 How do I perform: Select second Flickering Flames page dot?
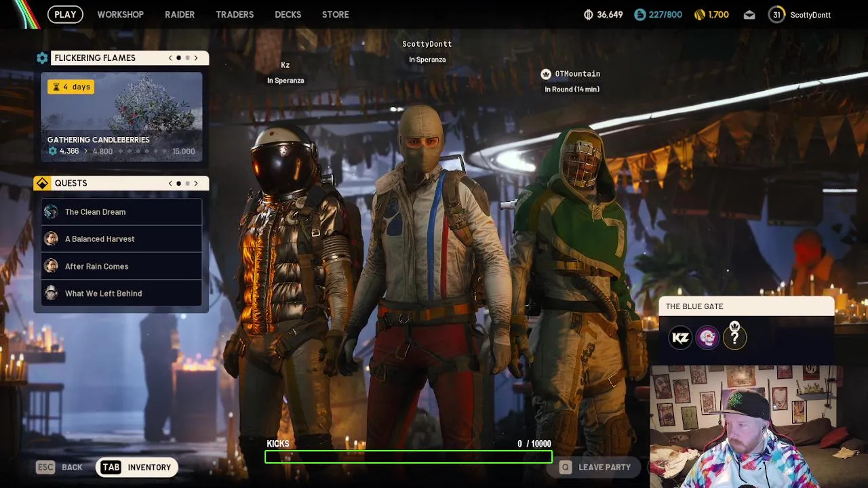[187, 58]
